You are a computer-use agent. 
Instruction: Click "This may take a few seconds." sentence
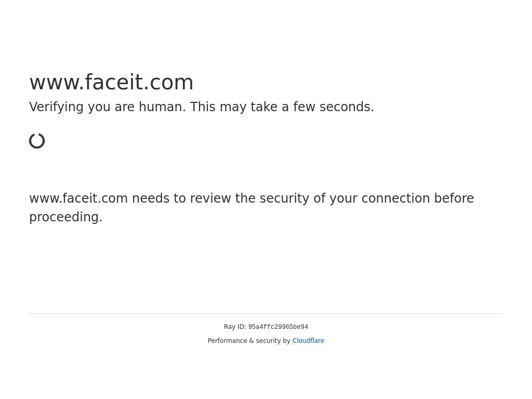pos(282,107)
